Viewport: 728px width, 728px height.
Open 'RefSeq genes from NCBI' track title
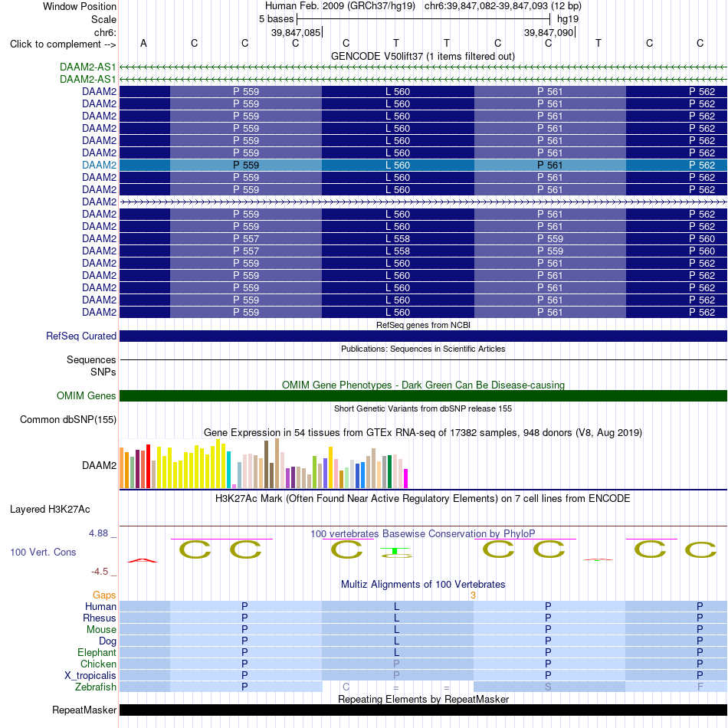click(423, 325)
